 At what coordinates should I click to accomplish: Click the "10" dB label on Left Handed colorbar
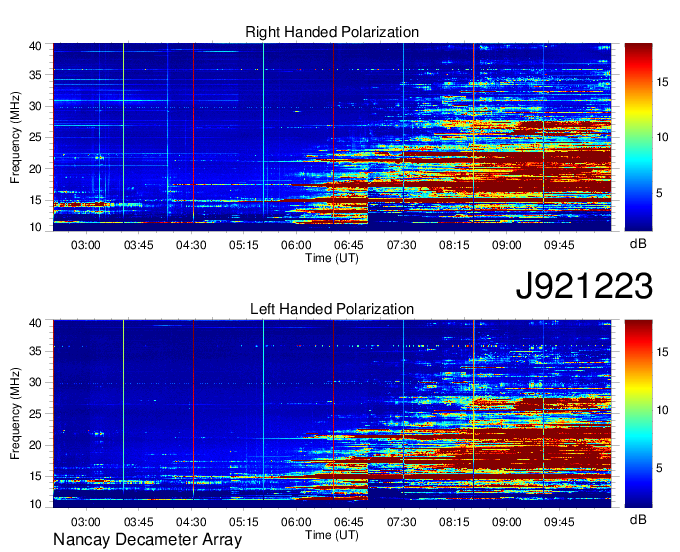point(662,410)
